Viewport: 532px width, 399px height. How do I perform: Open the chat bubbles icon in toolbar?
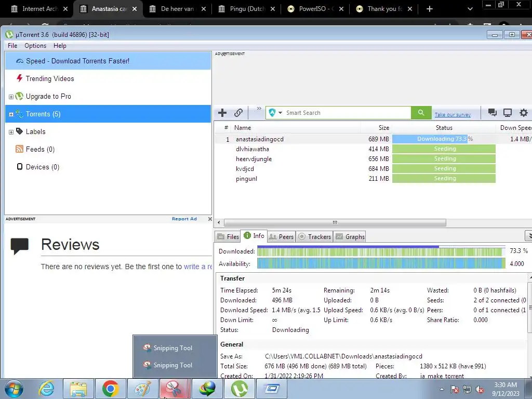click(x=493, y=113)
